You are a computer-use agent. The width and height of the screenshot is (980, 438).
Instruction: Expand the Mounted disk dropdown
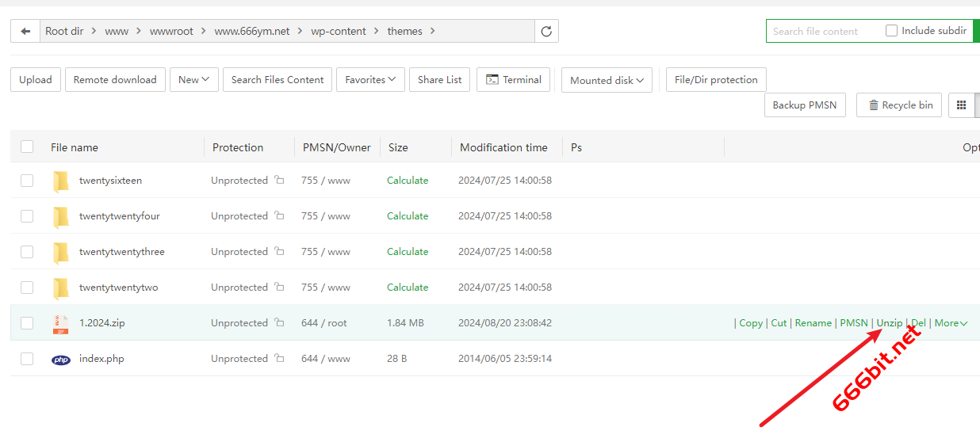point(607,80)
